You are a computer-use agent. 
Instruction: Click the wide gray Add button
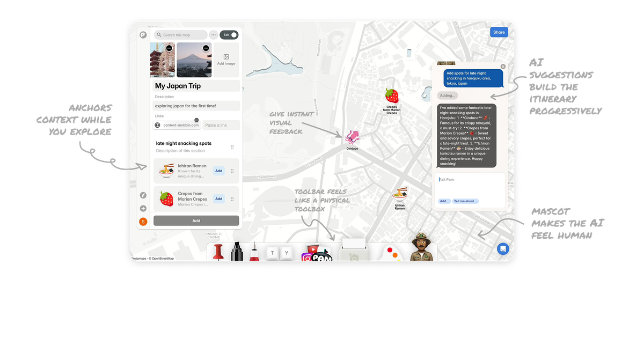click(196, 221)
